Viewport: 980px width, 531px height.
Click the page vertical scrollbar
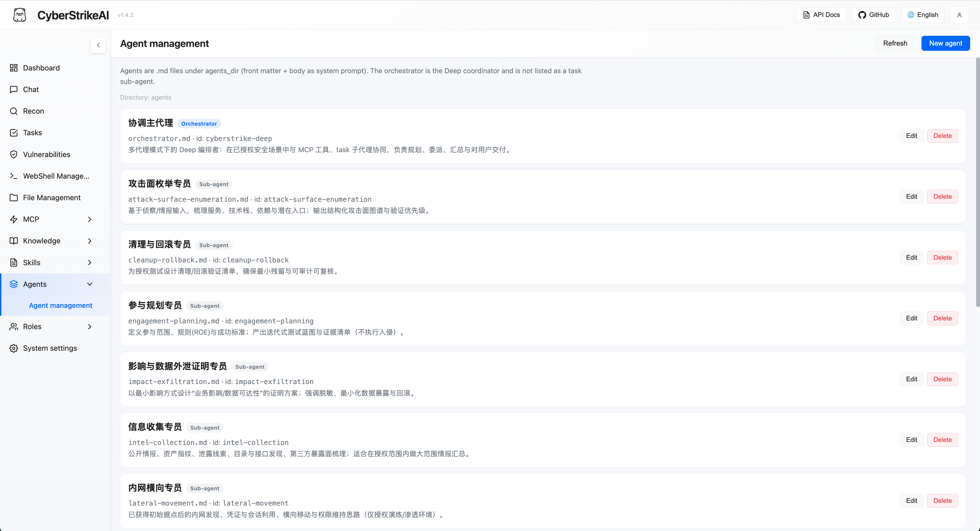[977, 182]
